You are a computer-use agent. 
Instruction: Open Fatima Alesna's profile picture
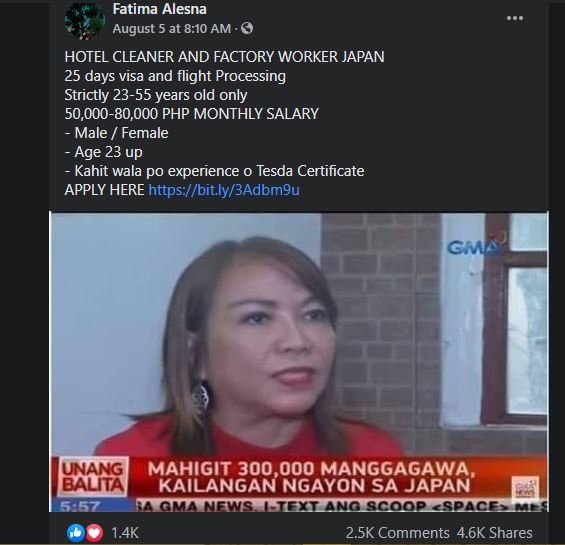(x=85, y=20)
